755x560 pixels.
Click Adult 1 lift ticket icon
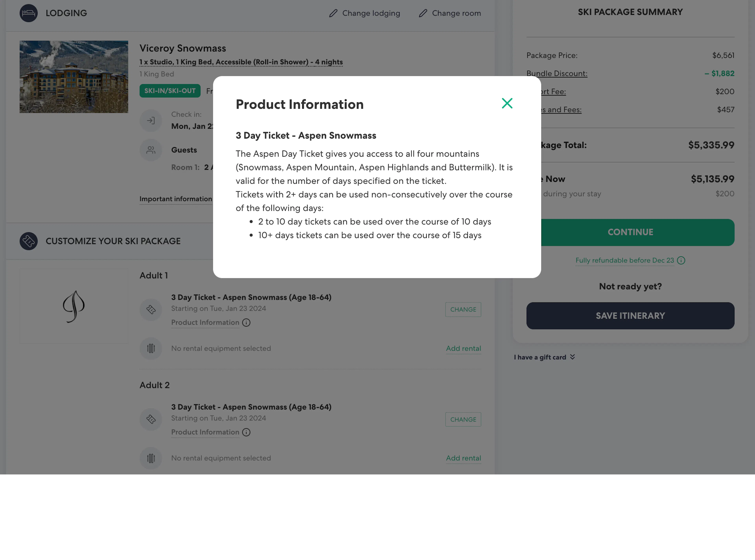tap(151, 309)
